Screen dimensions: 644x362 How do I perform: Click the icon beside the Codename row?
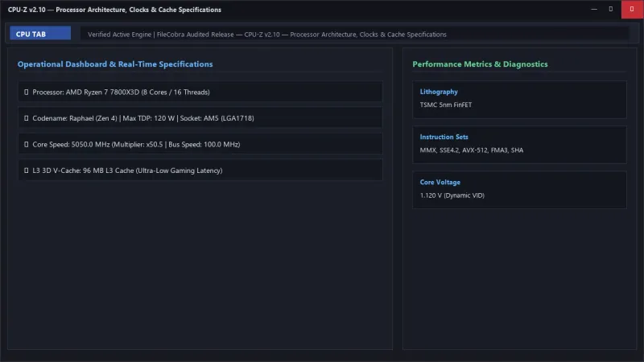27,118
